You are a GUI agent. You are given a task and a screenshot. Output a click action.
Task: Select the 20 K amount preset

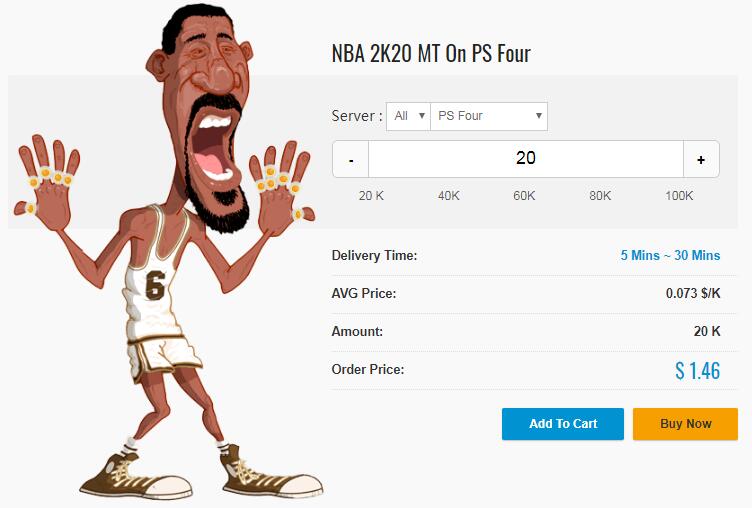tap(371, 196)
